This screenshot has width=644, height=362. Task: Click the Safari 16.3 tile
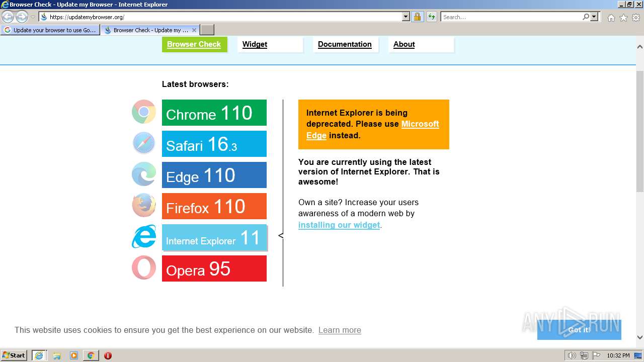coord(214,144)
